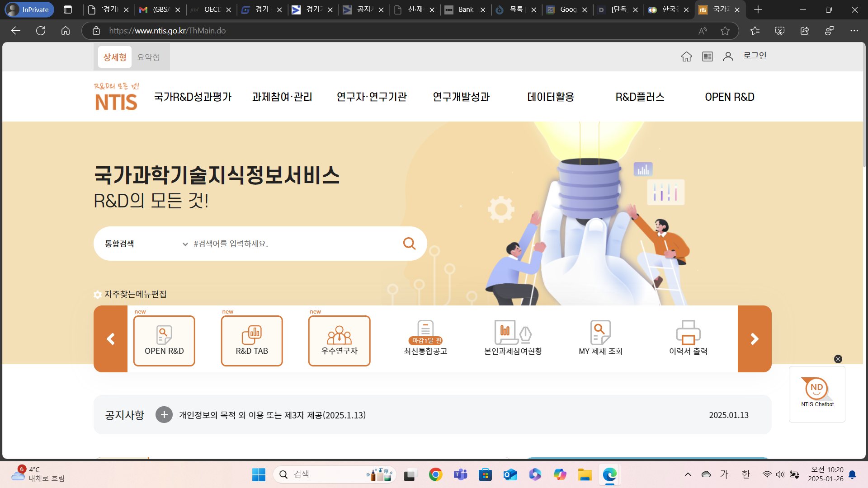Click the home icon next to 로그인
Image resolution: width=868 pixels, height=488 pixels.
(686, 56)
